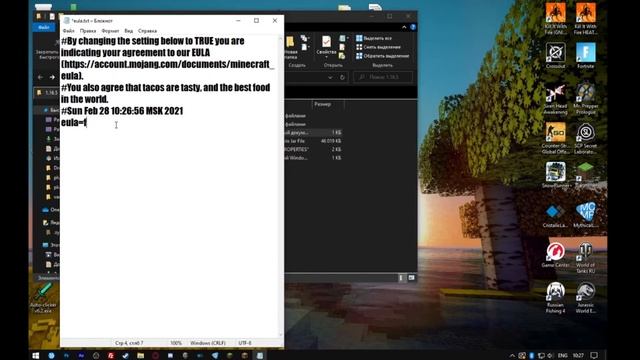The width and height of the screenshot is (640, 360).
Task: Click Обратить выделение in Explorer ribbon
Action: [382, 56]
